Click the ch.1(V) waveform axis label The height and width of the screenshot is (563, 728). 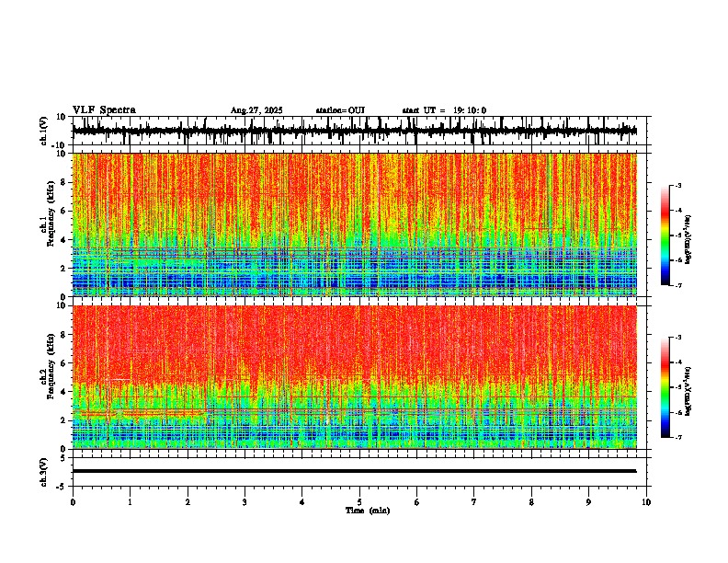pos(44,131)
